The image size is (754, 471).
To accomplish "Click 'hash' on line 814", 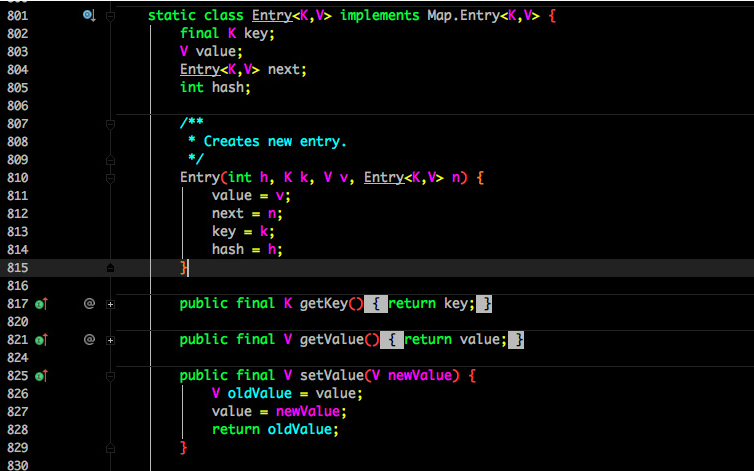I will click(x=228, y=250).
